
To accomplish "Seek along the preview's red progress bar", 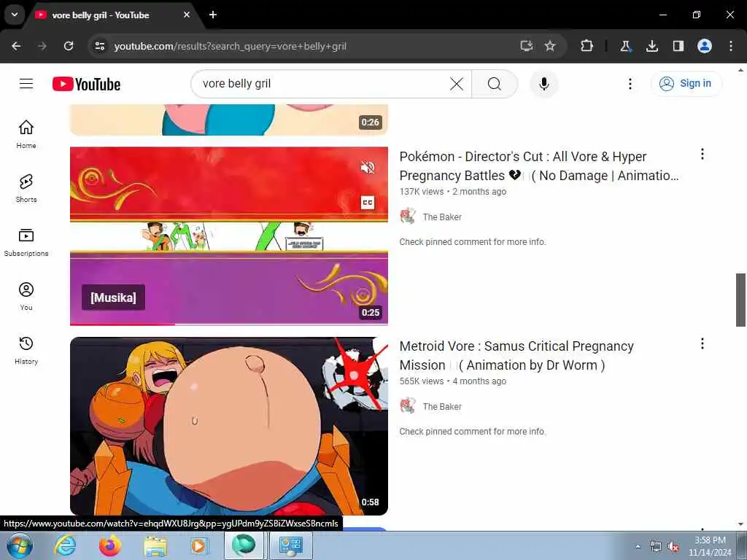I will click(x=228, y=324).
